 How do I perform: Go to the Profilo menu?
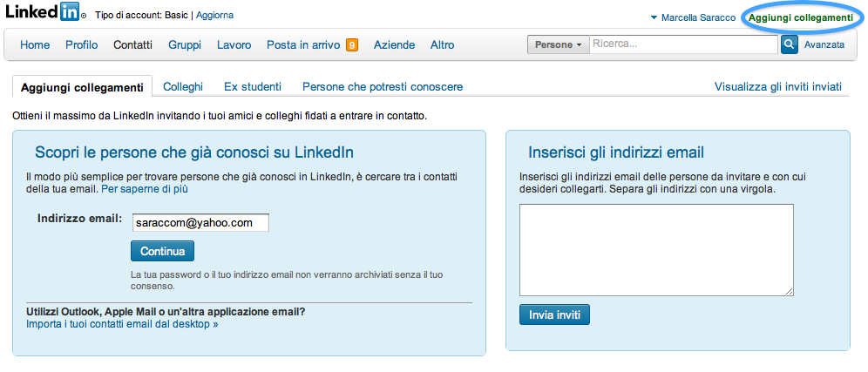(x=81, y=45)
